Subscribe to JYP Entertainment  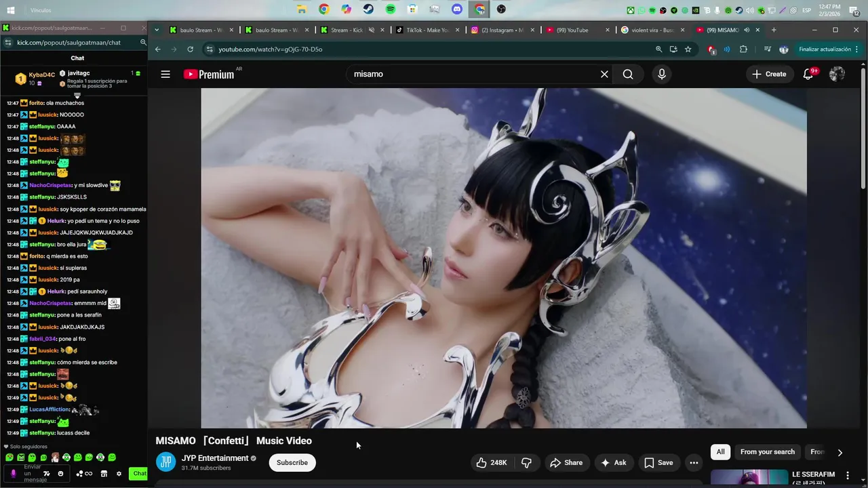[292, 462]
